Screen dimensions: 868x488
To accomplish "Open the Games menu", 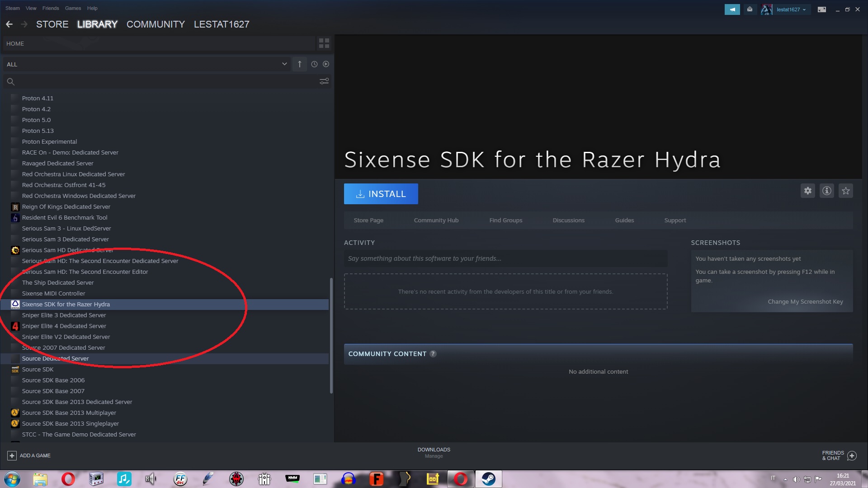I will point(73,8).
